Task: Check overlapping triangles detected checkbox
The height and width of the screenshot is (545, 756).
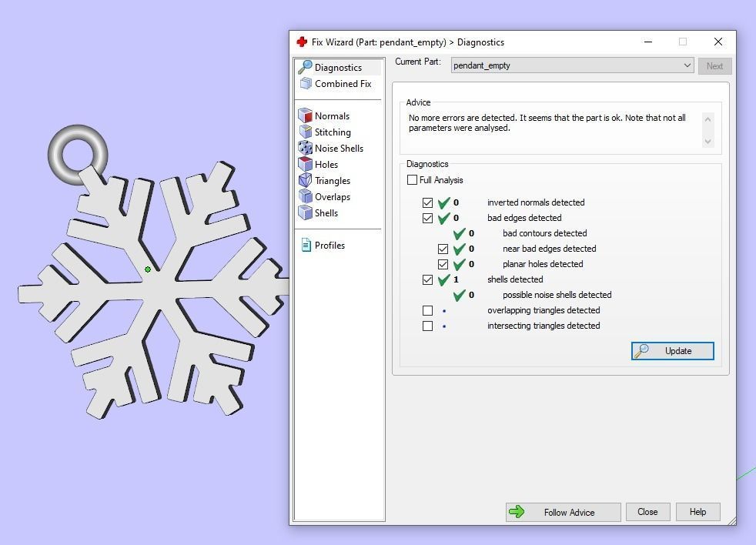Action: coord(428,310)
